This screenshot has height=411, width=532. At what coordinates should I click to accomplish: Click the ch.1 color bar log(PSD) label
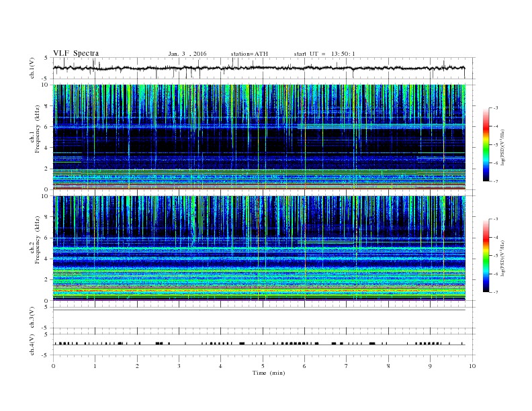pyautogui.click(x=503, y=148)
